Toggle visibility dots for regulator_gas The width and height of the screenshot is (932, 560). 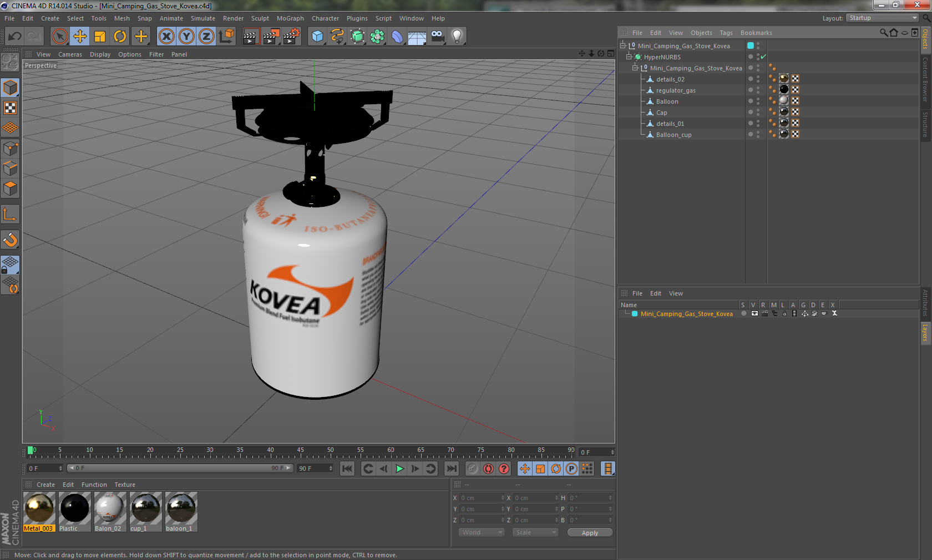(x=758, y=90)
